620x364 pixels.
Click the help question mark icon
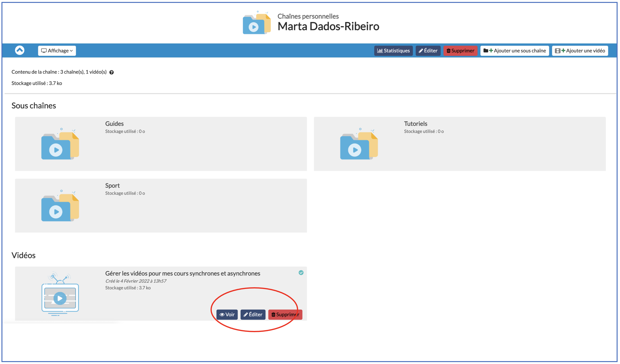coord(112,72)
